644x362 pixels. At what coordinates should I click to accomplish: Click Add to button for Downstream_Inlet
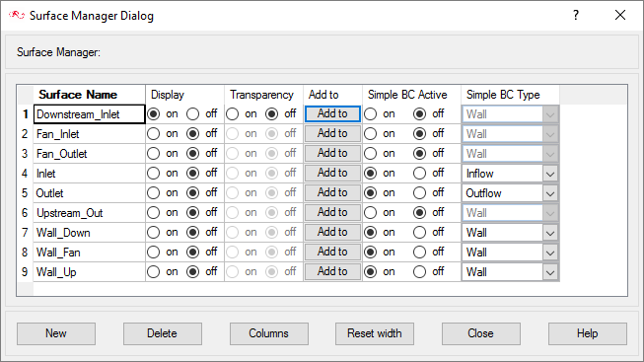pos(332,113)
